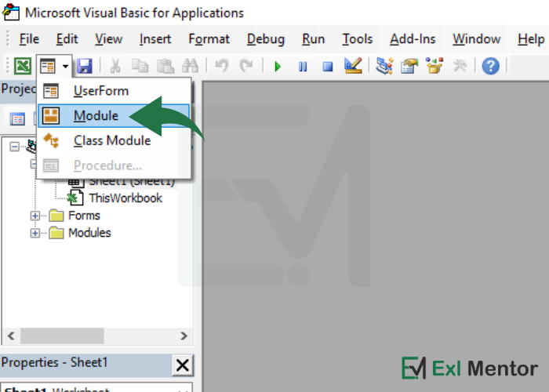Click the project tree left scroll arrow
The width and height of the screenshot is (549, 392).
point(11,336)
